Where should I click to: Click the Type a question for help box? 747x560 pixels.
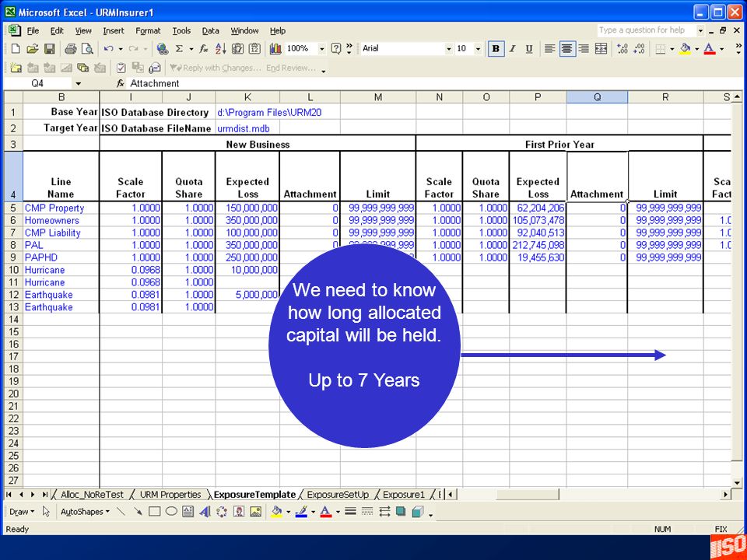(646, 30)
